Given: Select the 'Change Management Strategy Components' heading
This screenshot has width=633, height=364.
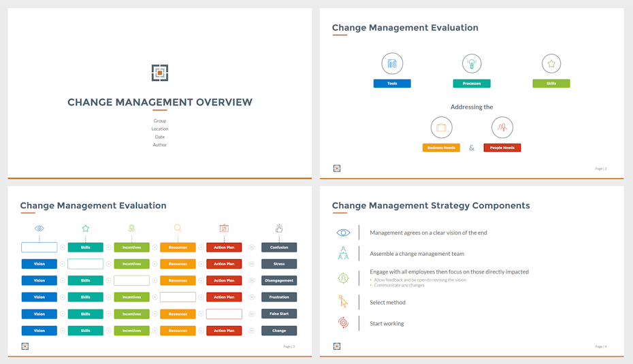Looking at the screenshot, I should point(431,205).
